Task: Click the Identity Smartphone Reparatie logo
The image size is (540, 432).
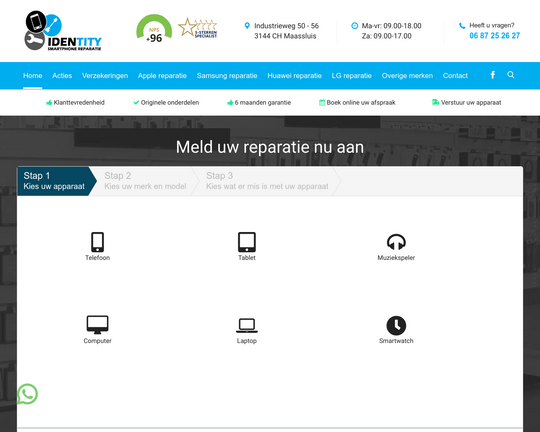Action: (x=63, y=31)
